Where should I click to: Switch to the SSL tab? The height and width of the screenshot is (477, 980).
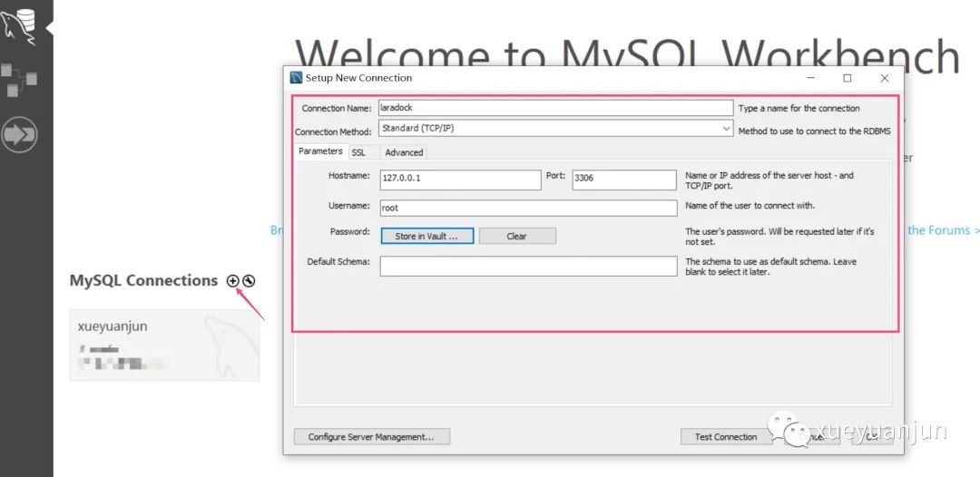click(358, 152)
